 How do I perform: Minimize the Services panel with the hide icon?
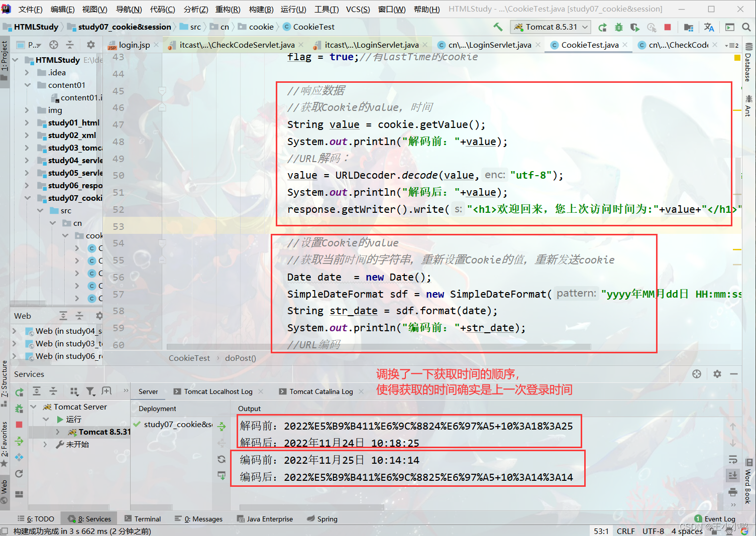click(x=734, y=374)
